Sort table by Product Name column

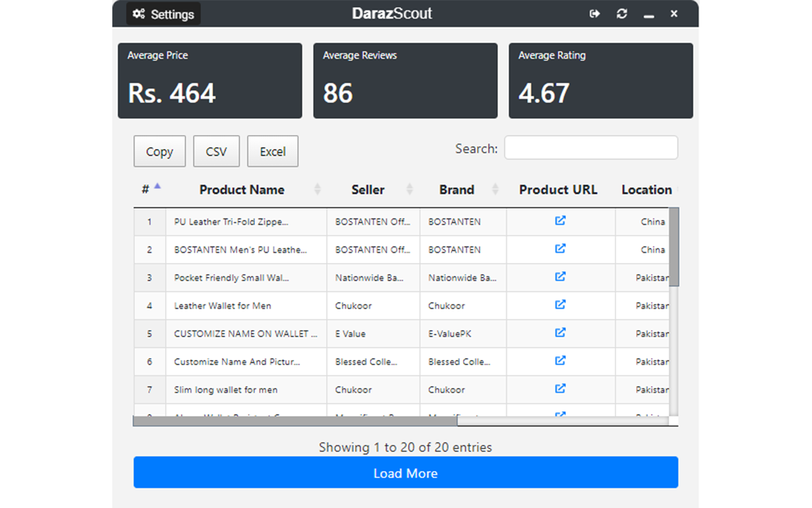(242, 190)
